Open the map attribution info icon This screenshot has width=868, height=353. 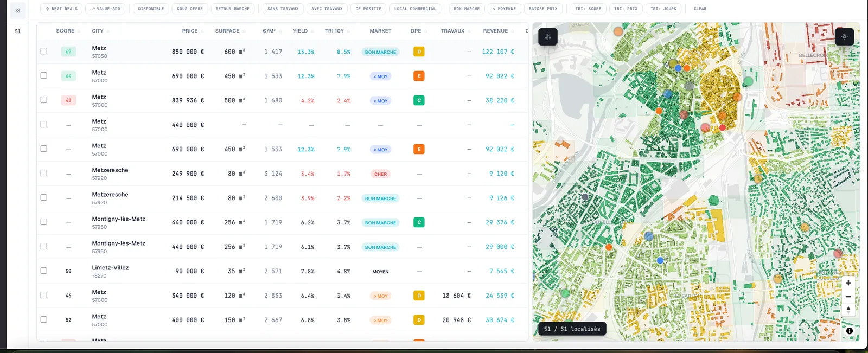click(x=850, y=331)
